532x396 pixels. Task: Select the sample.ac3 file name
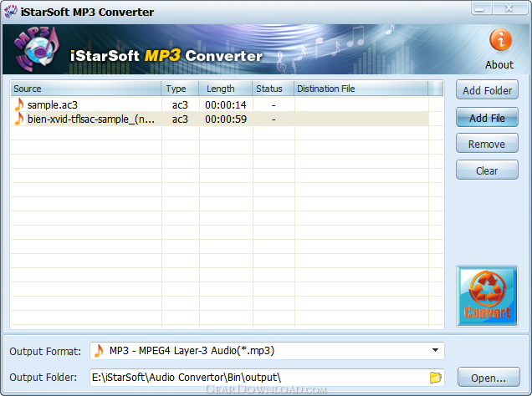click(x=53, y=105)
